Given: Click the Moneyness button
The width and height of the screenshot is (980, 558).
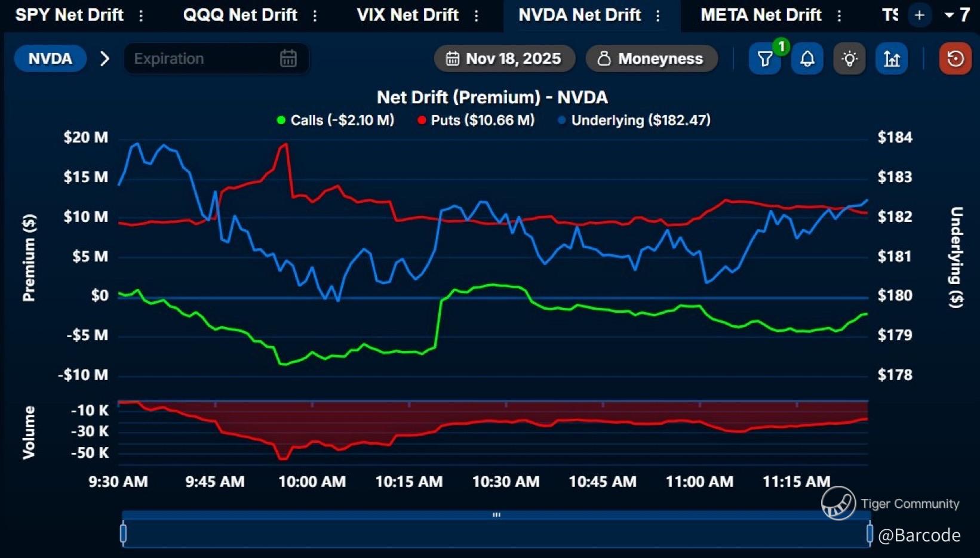Looking at the screenshot, I should [652, 58].
